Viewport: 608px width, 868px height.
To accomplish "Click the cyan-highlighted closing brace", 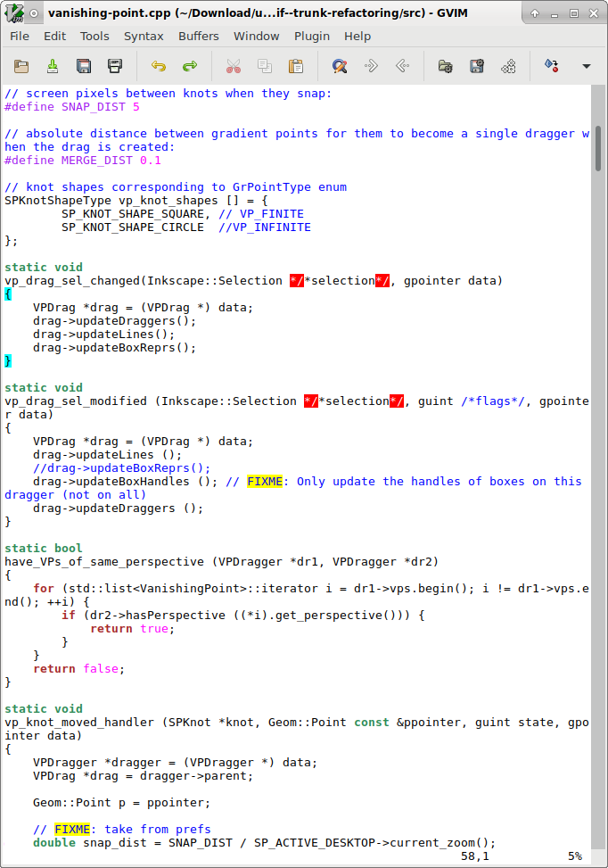I will point(8,361).
